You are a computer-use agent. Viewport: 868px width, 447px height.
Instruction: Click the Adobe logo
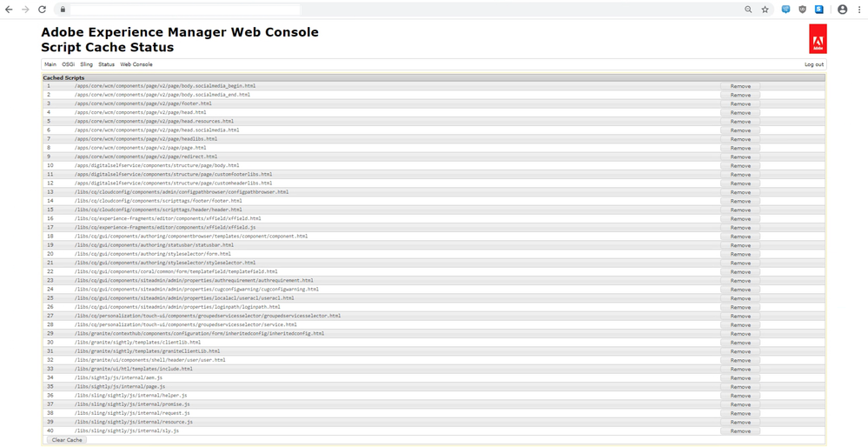click(817, 39)
